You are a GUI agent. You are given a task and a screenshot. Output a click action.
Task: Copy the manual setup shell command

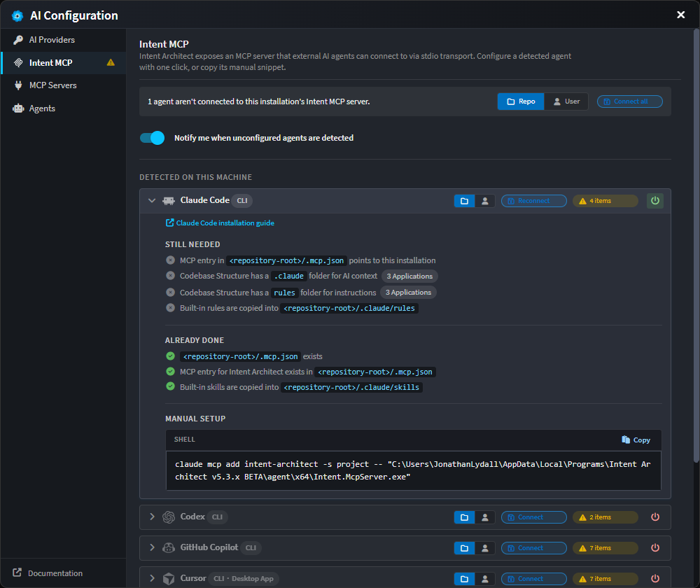click(636, 440)
